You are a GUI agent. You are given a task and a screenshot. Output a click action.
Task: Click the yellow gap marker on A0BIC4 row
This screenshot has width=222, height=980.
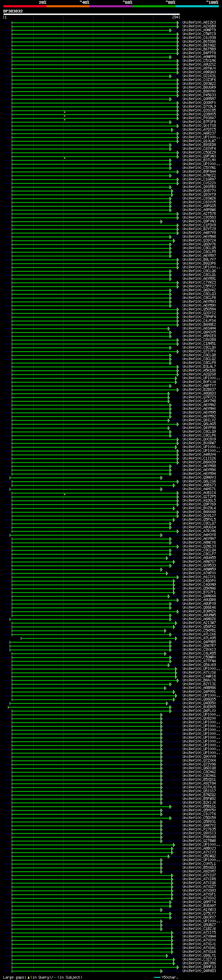pyautogui.click(x=65, y=494)
